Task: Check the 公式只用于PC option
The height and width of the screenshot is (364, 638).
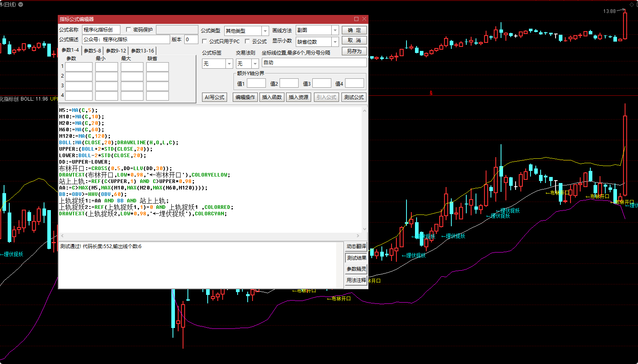Action: pyautogui.click(x=204, y=41)
